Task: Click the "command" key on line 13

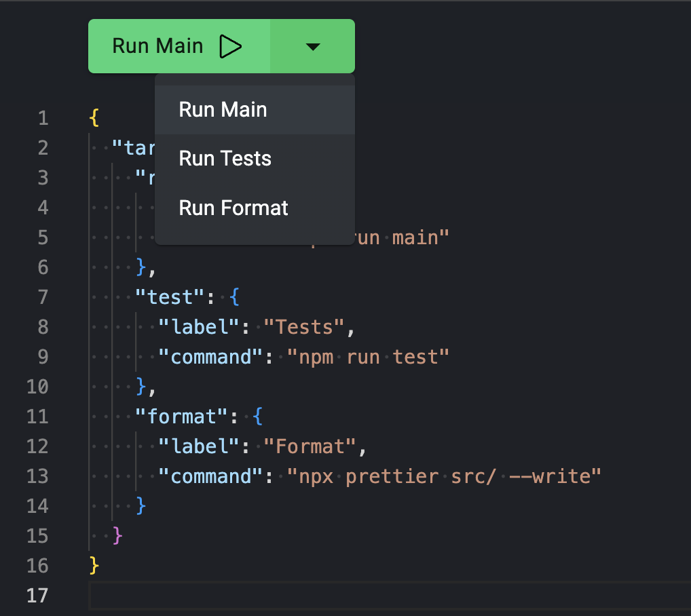Action: (210, 476)
